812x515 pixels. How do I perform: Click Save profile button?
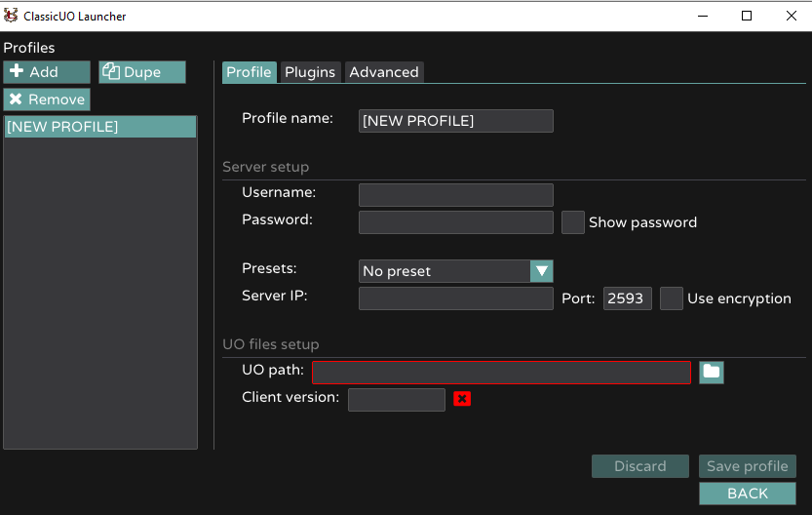coord(748,466)
